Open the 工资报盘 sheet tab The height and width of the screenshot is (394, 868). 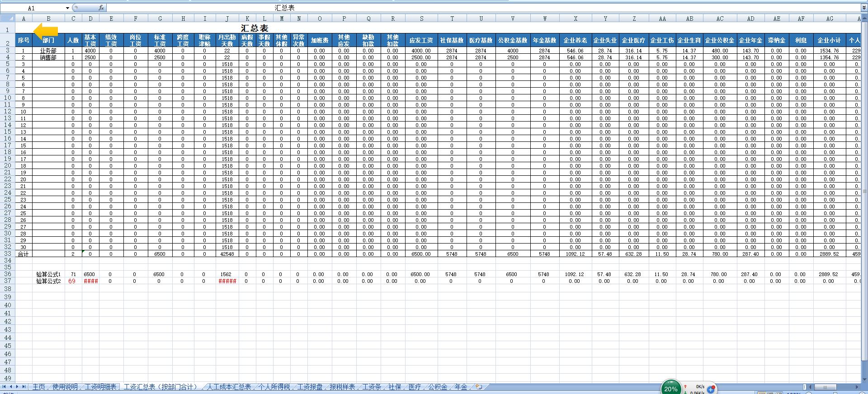pos(310,387)
